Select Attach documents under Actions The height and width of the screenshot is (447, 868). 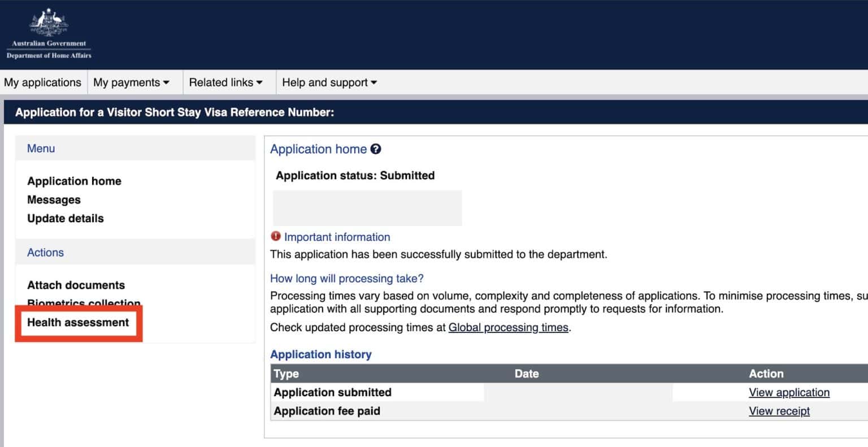click(76, 285)
